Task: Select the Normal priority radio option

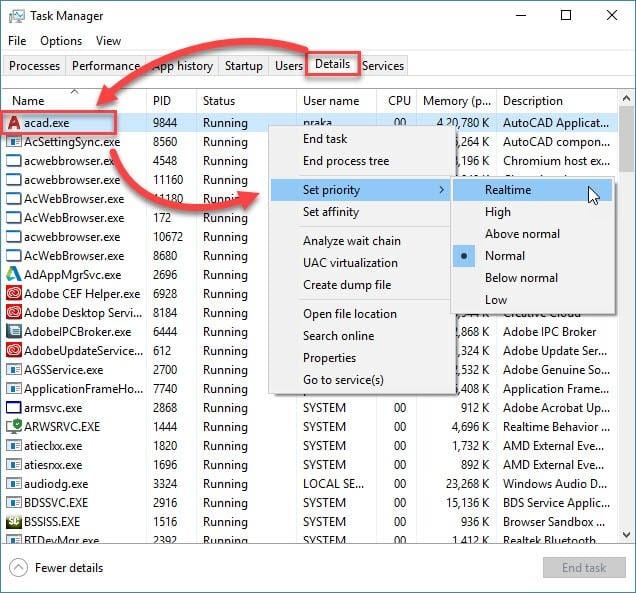Action: click(x=504, y=256)
